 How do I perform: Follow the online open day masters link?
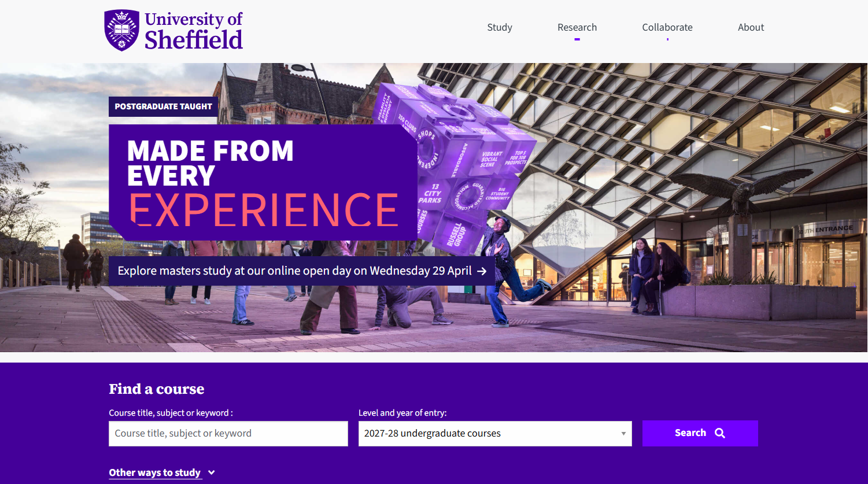(x=301, y=271)
